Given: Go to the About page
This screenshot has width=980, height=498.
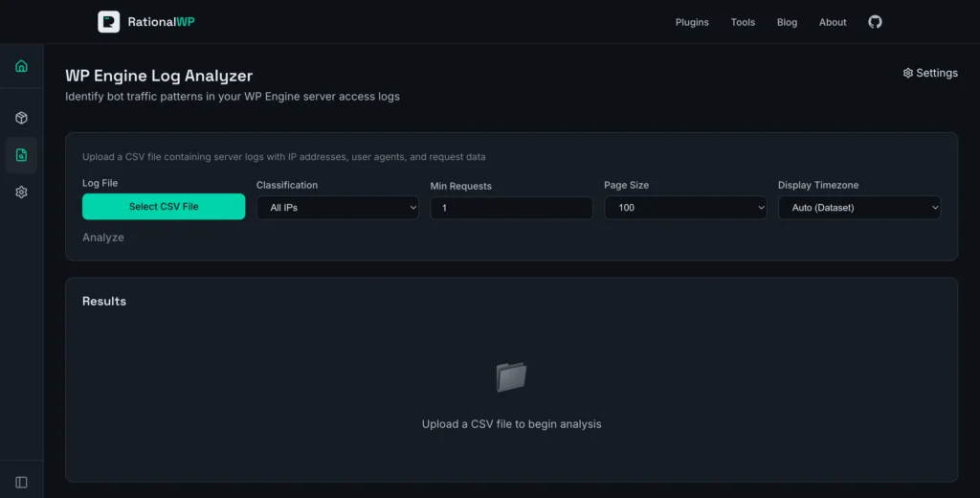Looking at the screenshot, I should [833, 23].
